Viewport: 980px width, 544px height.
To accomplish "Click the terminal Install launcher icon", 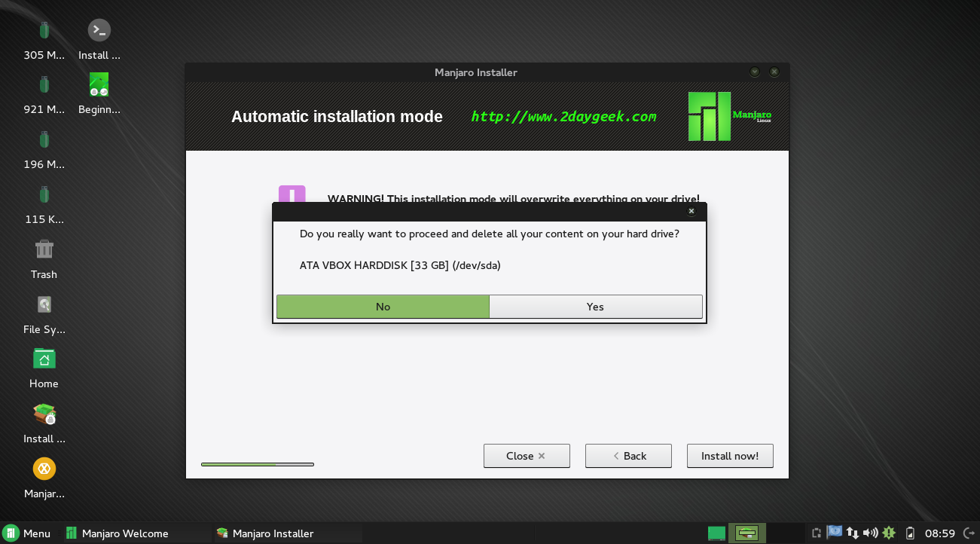I will pos(99,31).
